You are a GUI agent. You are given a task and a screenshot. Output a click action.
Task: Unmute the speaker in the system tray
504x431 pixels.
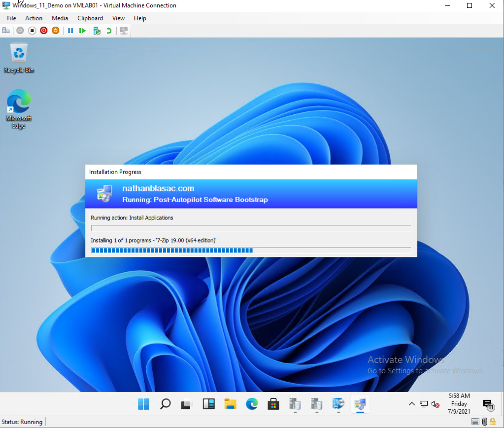435,404
